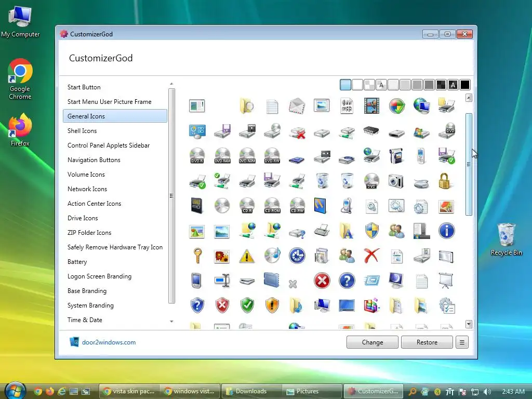The width and height of the screenshot is (532, 399).
Task: Choose the solid black background swatch
Action: (465, 85)
